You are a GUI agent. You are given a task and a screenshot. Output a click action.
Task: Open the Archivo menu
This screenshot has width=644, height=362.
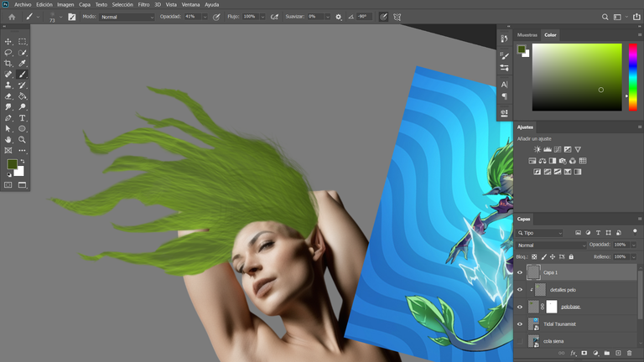tap(23, 4)
